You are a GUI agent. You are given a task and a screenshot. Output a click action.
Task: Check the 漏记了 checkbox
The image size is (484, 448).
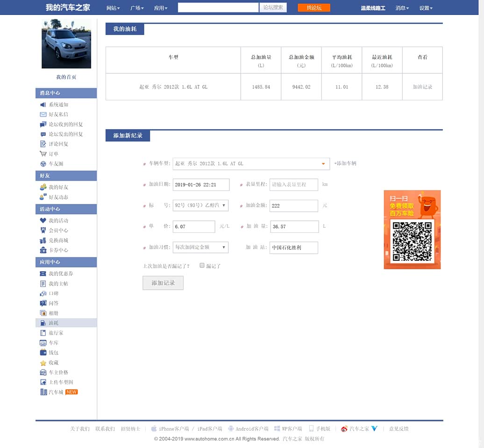point(202,266)
